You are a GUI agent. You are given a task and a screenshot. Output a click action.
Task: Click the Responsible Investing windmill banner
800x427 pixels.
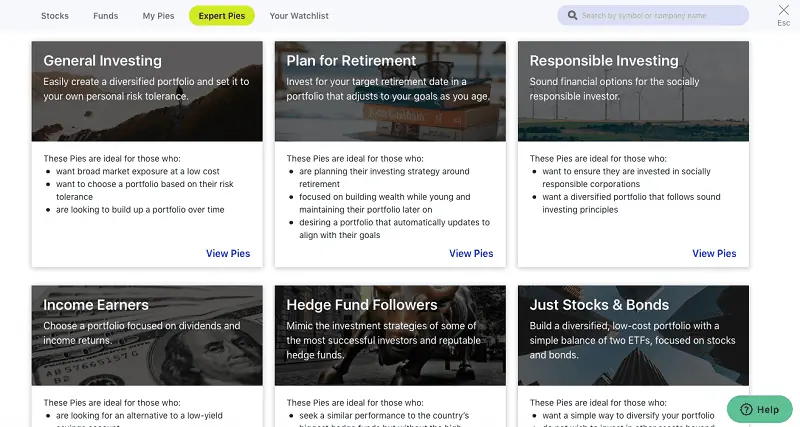[x=633, y=91]
